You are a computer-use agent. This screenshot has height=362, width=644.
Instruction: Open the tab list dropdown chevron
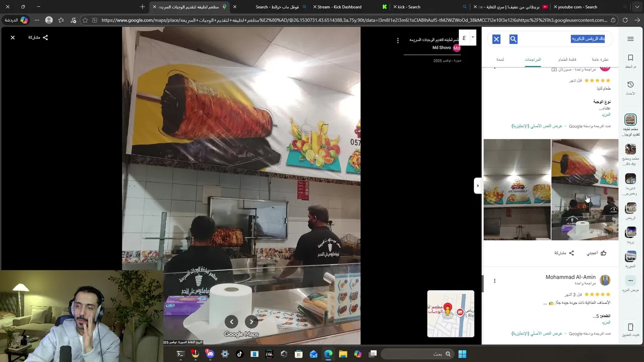[x=637, y=7]
